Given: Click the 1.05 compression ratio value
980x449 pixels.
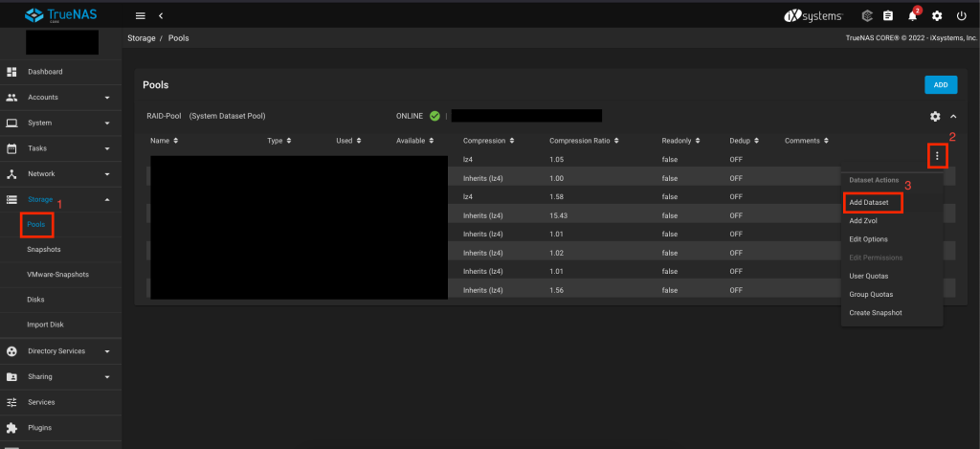Looking at the screenshot, I should click(556, 160).
